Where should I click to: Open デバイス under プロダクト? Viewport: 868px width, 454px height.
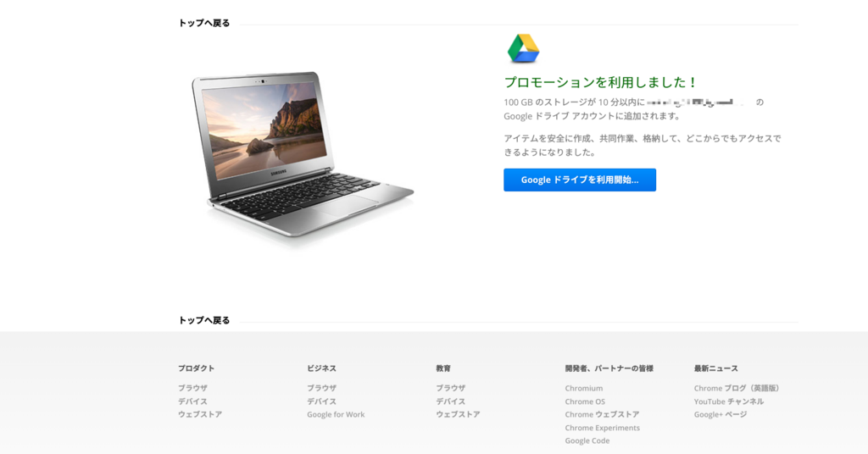[x=192, y=401]
